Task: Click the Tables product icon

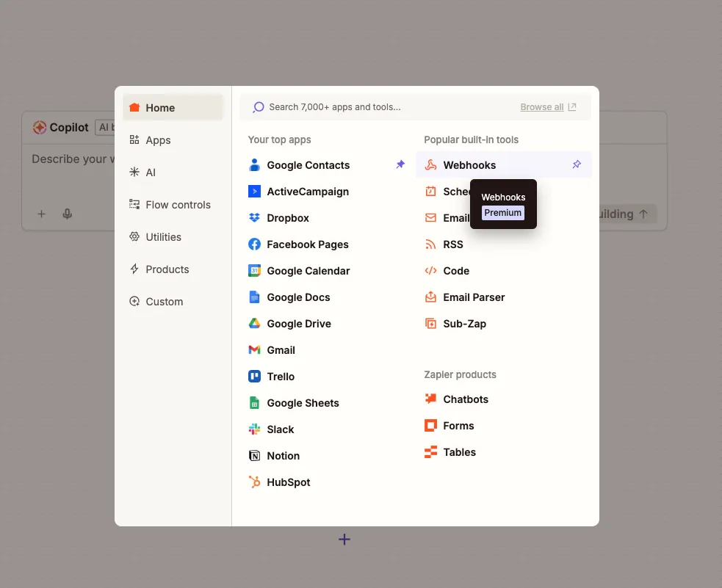Action: (430, 451)
